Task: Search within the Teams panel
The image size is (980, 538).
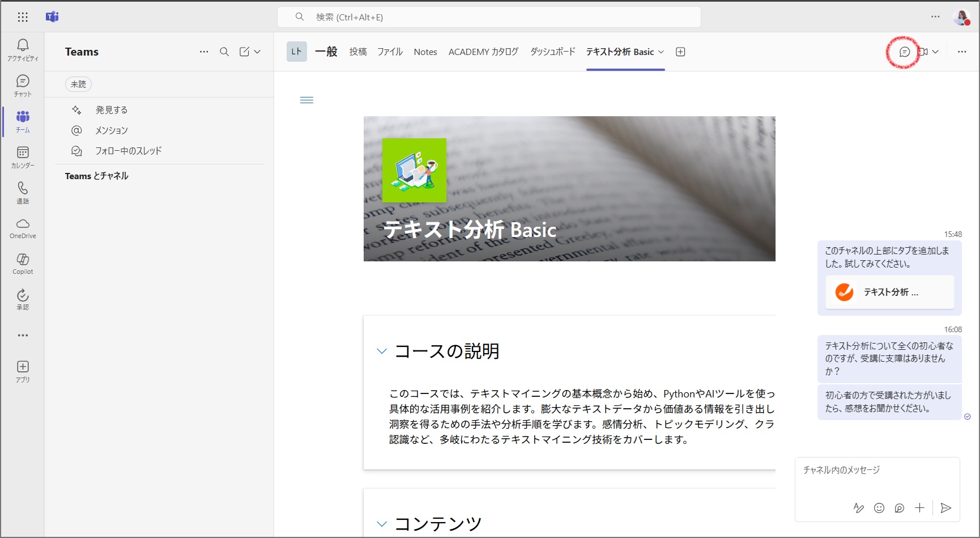Action: tap(224, 52)
